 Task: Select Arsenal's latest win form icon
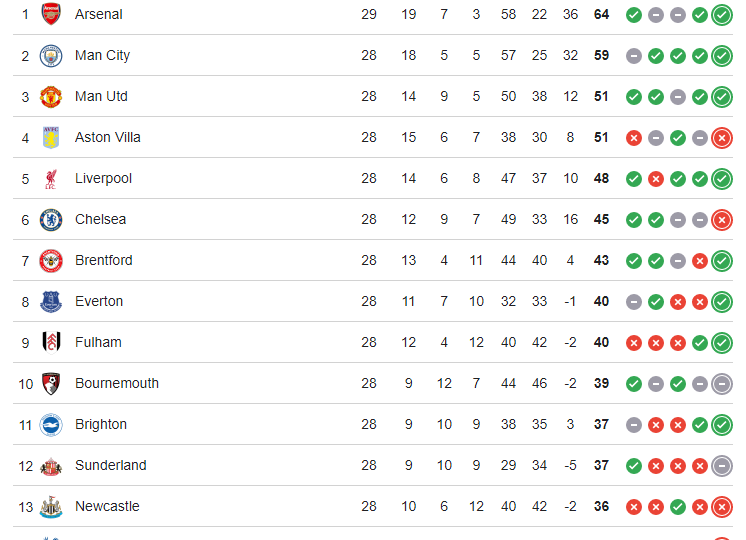point(722,14)
